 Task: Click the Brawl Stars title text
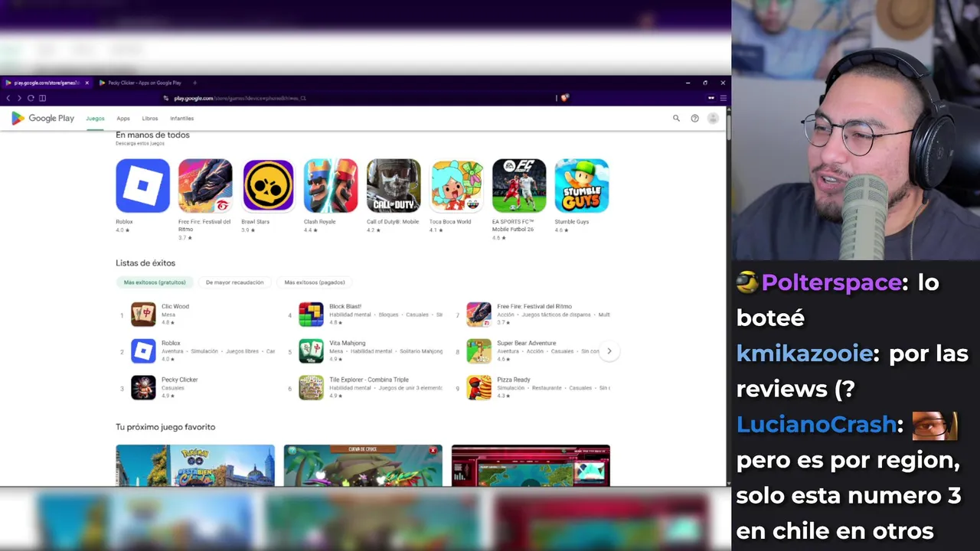[x=256, y=222]
